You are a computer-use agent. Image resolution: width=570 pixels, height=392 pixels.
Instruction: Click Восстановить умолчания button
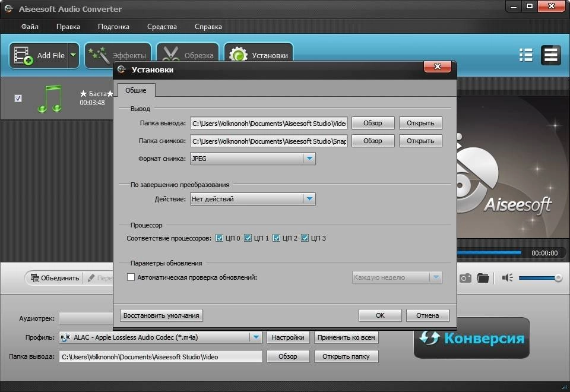pyautogui.click(x=161, y=315)
